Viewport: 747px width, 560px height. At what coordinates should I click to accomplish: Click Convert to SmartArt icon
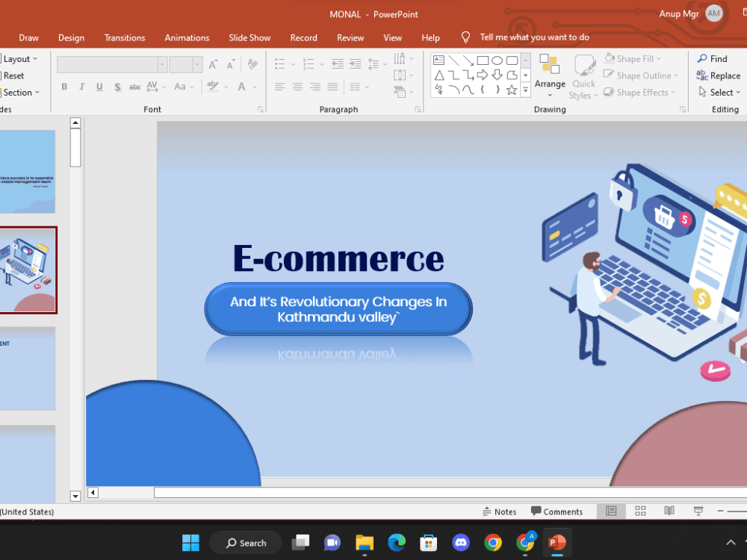coord(403,92)
